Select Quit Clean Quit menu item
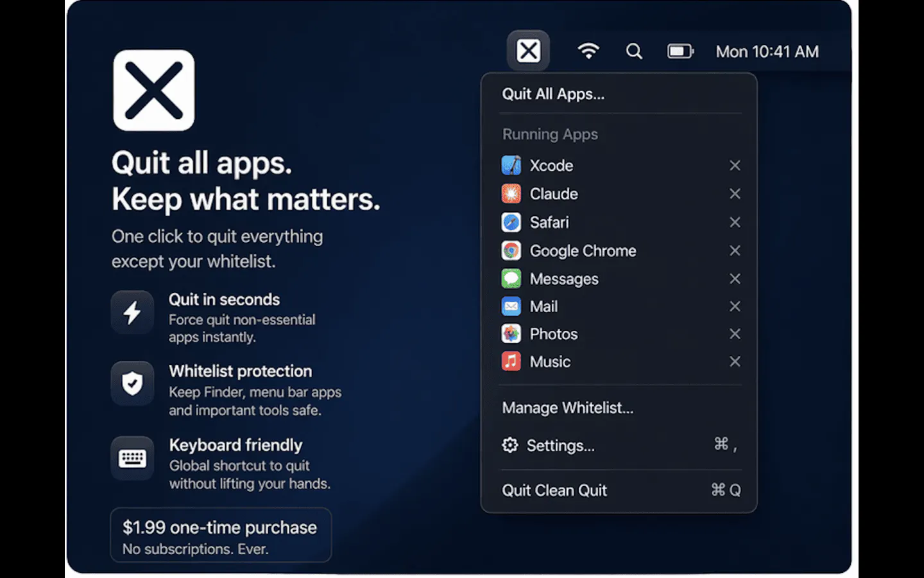This screenshot has width=924, height=578. (x=554, y=491)
